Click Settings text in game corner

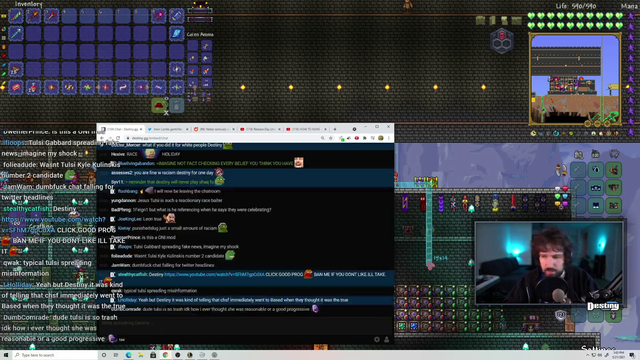point(598,348)
